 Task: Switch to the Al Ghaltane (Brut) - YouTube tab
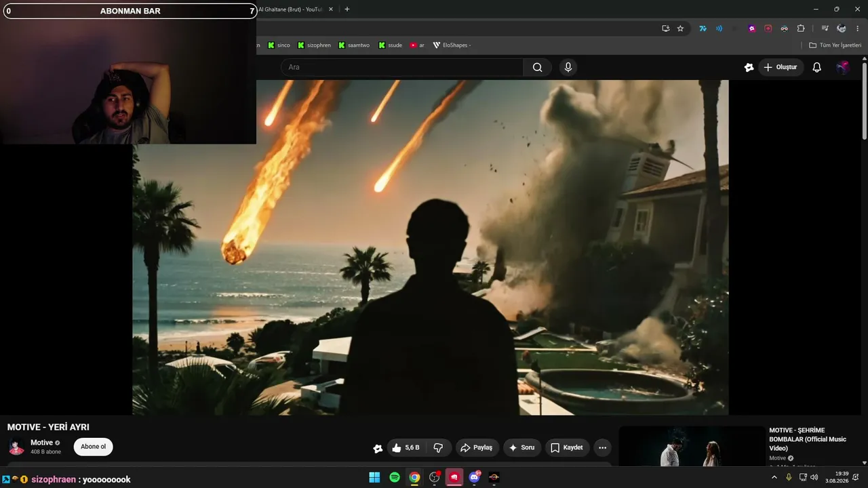[290, 9]
